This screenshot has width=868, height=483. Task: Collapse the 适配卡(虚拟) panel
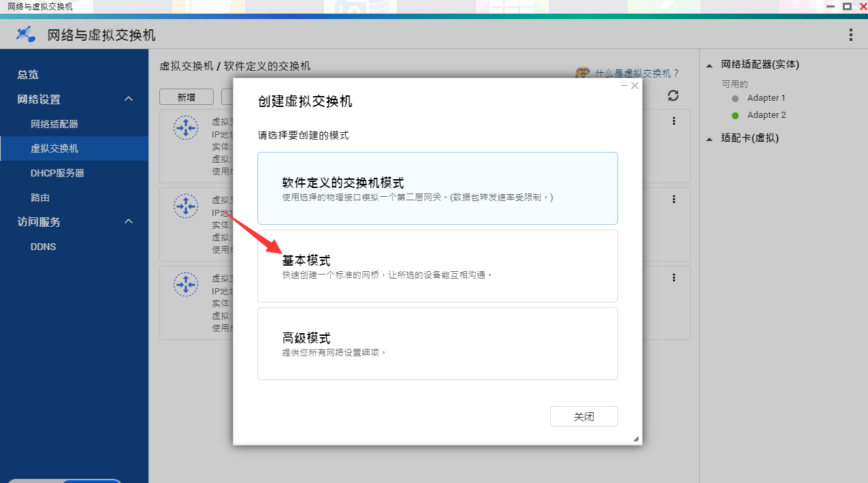click(709, 138)
